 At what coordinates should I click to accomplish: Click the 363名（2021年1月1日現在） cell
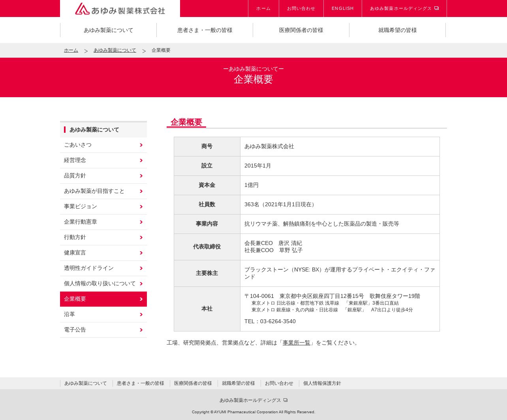(340, 205)
